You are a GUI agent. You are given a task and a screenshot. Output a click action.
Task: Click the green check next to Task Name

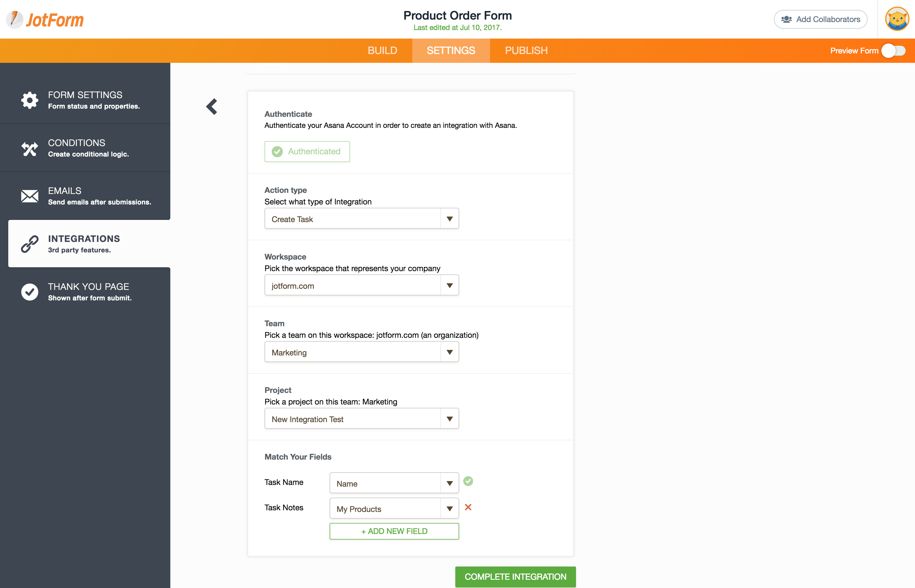468,481
